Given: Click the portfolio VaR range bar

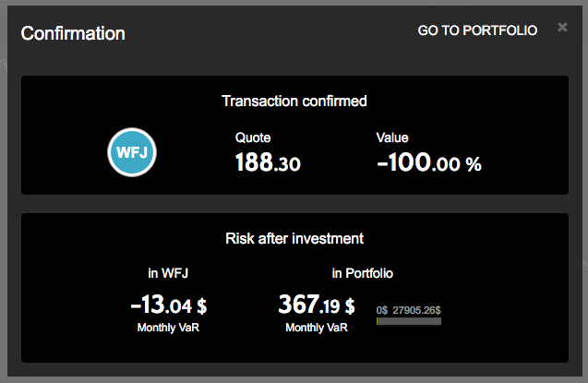Looking at the screenshot, I should coord(409,321).
